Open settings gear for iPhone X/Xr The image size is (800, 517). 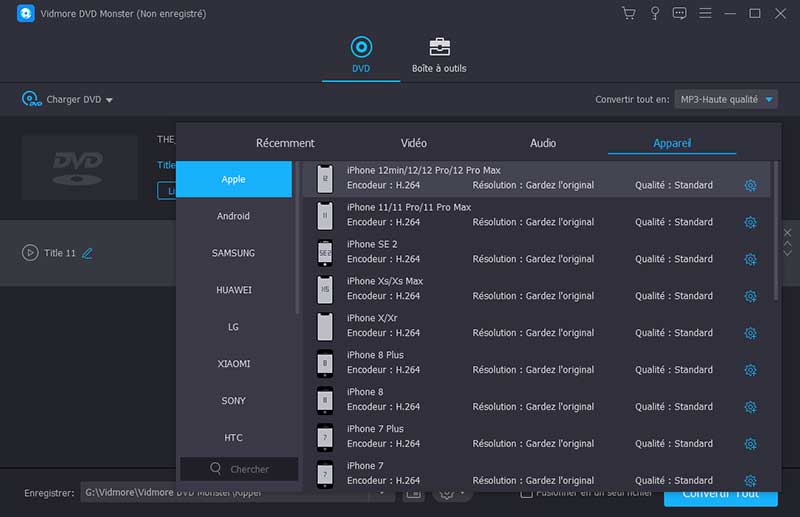pyautogui.click(x=750, y=333)
